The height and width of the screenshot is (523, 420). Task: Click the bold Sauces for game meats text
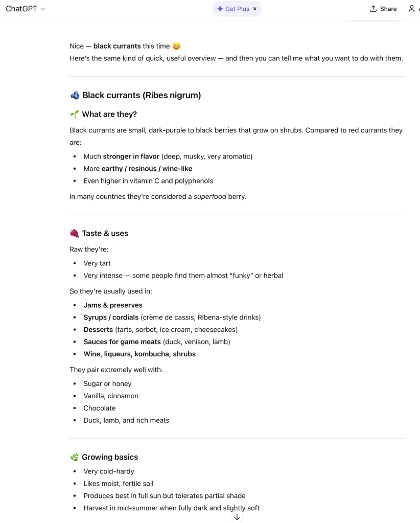click(x=122, y=342)
